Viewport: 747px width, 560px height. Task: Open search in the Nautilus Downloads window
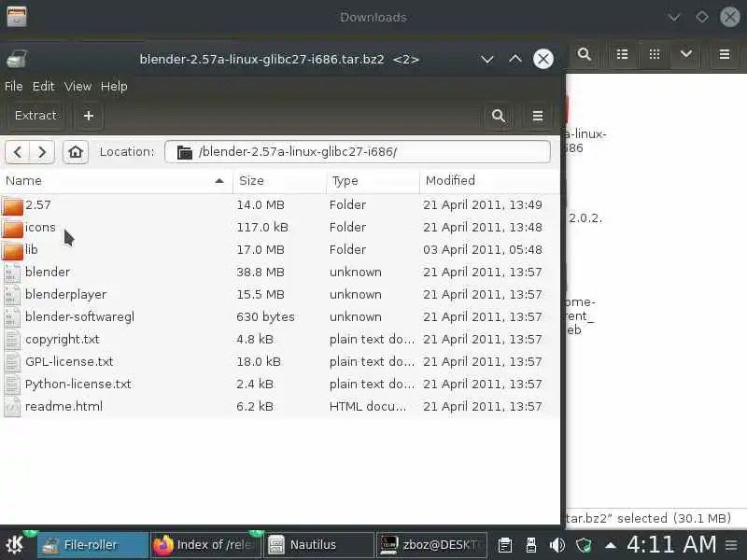point(585,54)
